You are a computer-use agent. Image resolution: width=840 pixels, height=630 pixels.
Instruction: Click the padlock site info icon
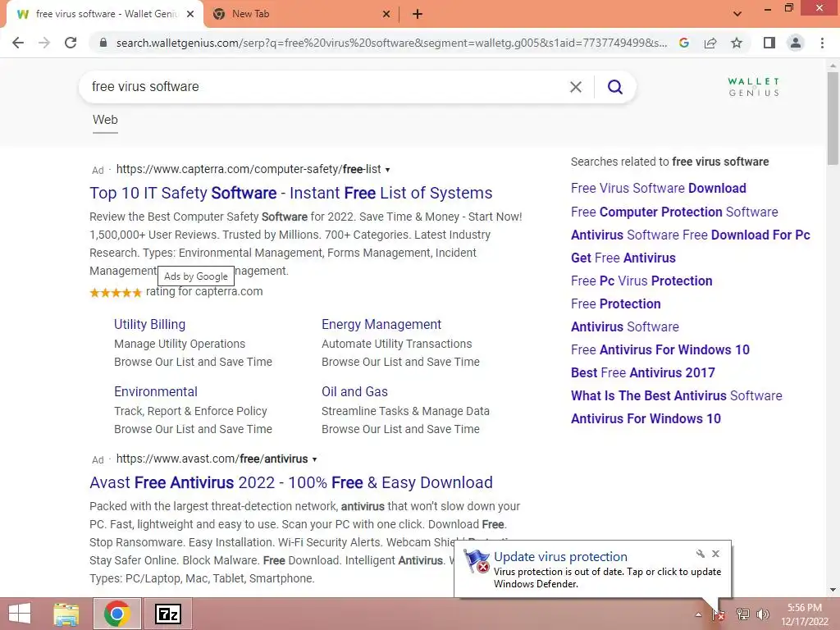(103, 43)
